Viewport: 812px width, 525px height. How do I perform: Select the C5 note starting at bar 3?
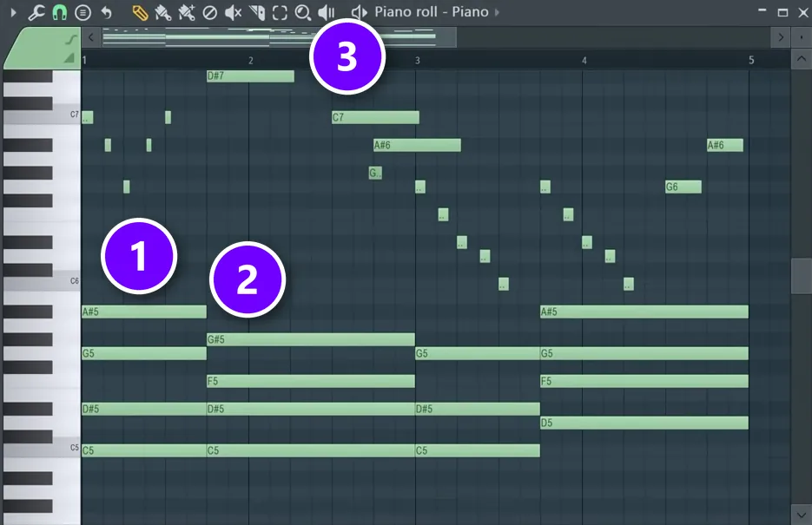478,450
